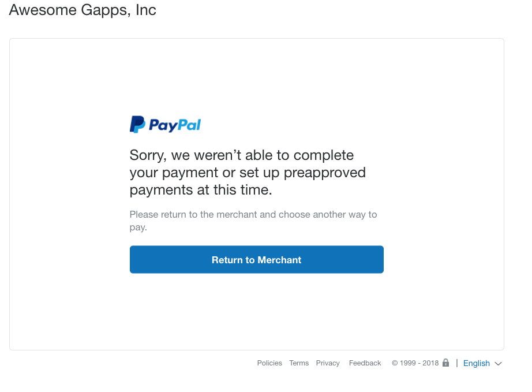Viewport: 532px width, 392px height.
Task: Click the chevron arrow beside English
Action: coord(499,364)
